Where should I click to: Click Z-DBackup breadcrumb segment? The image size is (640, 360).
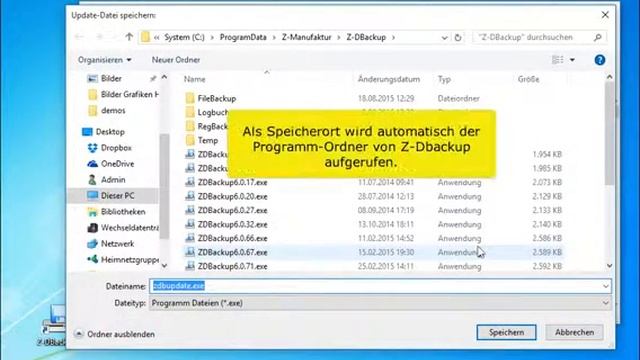[x=366, y=37]
